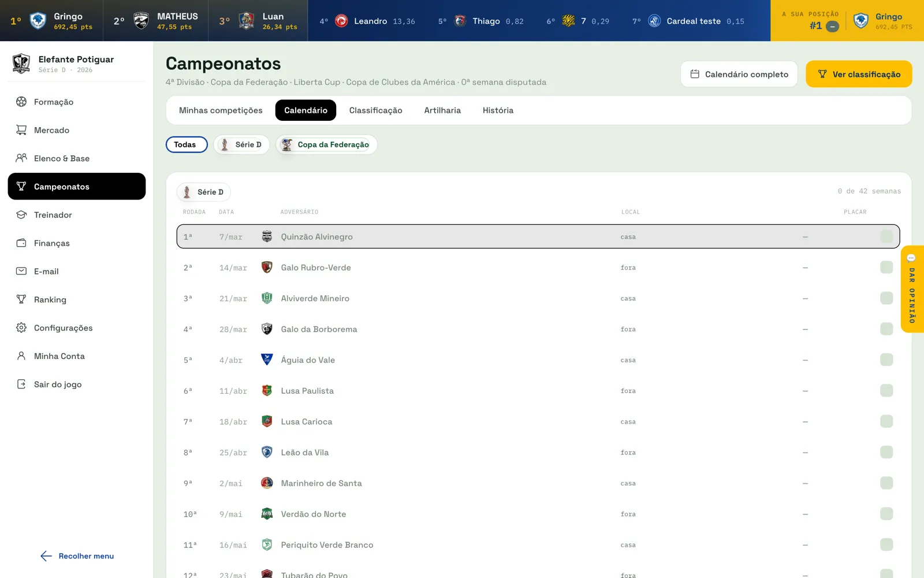This screenshot has width=924, height=578.
Task: Toggle the result box for Galo Rubro-Verde row
Action: [886, 267]
